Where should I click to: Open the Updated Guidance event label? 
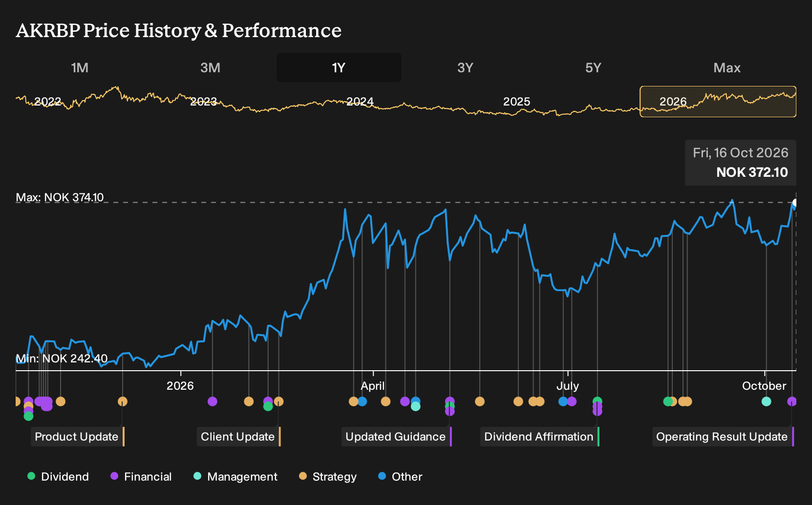click(396, 437)
